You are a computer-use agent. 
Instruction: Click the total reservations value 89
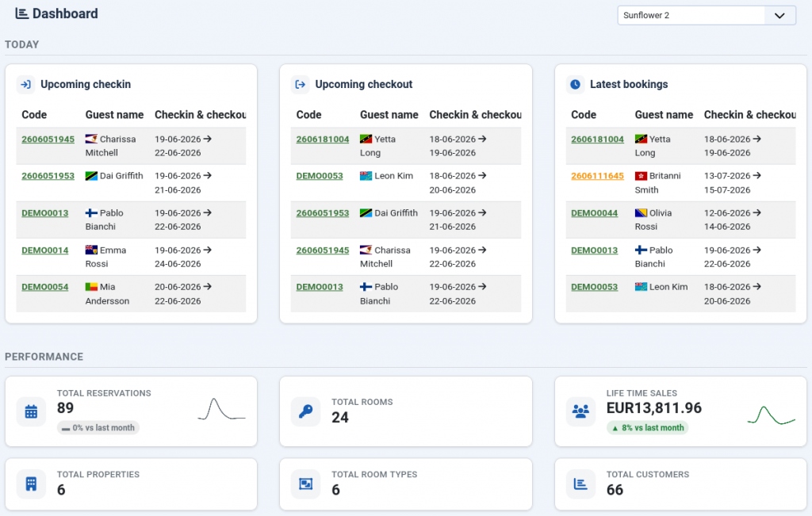[x=65, y=408]
